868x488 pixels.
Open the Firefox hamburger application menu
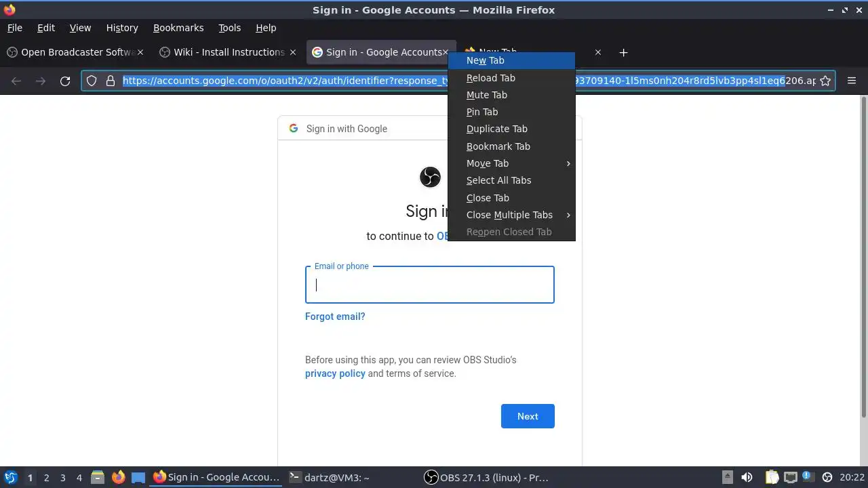tap(852, 81)
